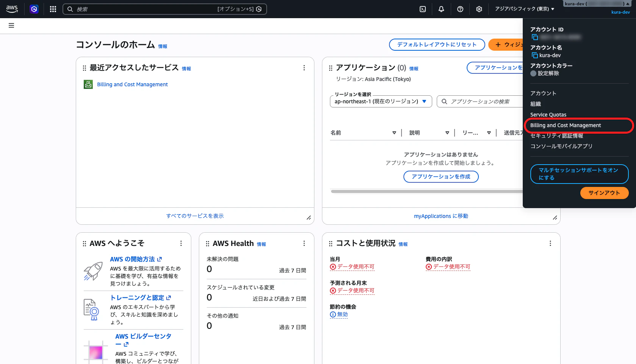Screen dimensions: 636x364
Task: Open the Amazon Q assistant icon
Action: (34, 9)
